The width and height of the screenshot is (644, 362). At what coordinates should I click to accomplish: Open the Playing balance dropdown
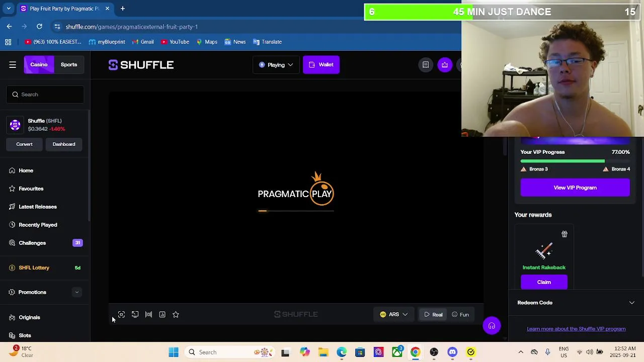[276, 65]
